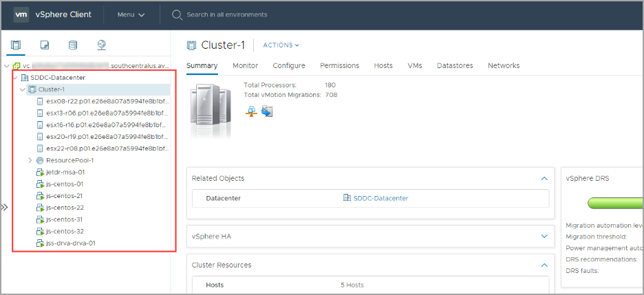Collapse the Related Objects panel

pyautogui.click(x=543, y=178)
